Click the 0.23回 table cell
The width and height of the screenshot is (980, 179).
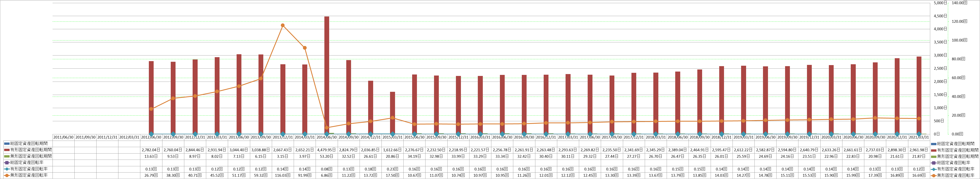pyautogui.click(x=393, y=169)
